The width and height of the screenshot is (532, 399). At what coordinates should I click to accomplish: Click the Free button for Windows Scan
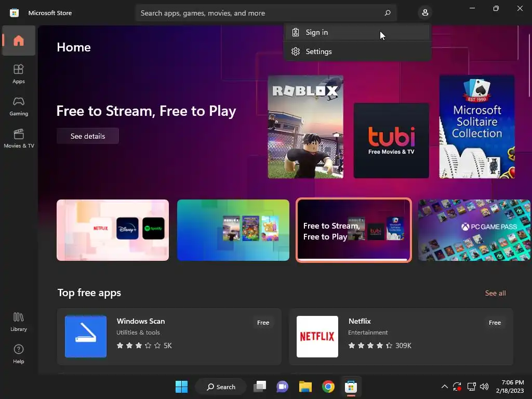click(x=263, y=323)
